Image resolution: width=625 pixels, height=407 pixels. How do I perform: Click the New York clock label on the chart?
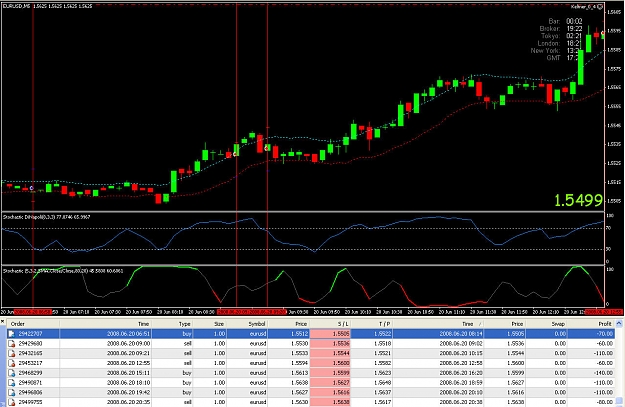coord(545,51)
